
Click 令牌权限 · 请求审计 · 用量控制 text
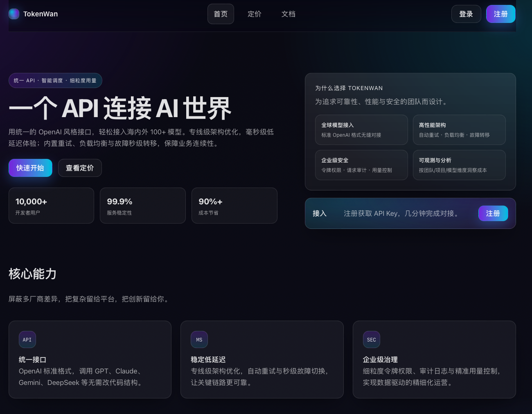357,170
